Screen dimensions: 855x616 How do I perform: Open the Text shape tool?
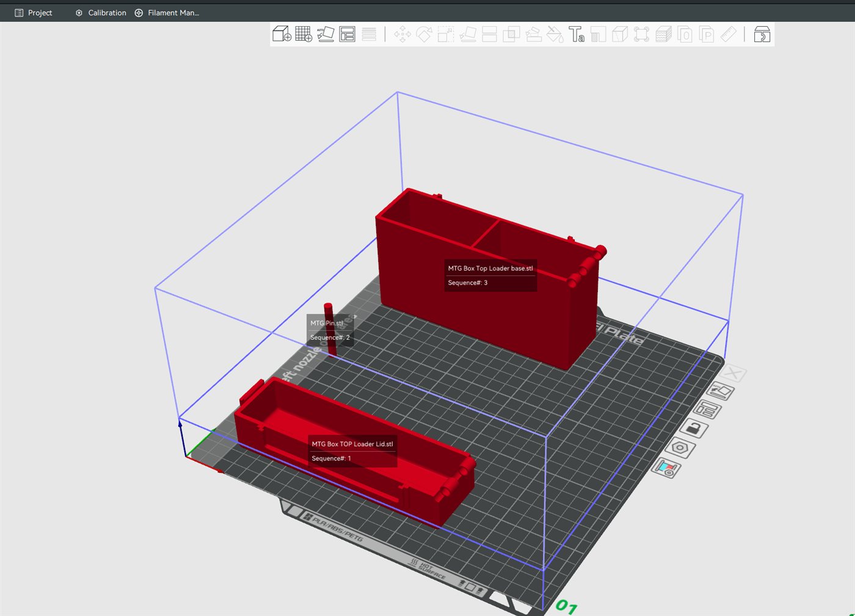pos(577,34)
